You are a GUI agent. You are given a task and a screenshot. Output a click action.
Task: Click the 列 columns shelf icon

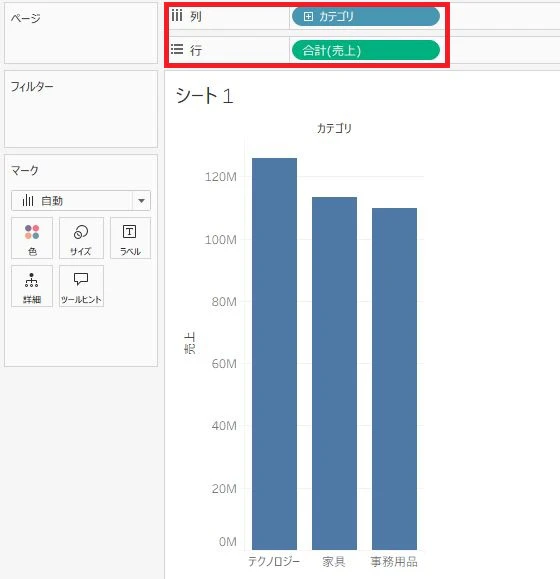tap(177, 16)
